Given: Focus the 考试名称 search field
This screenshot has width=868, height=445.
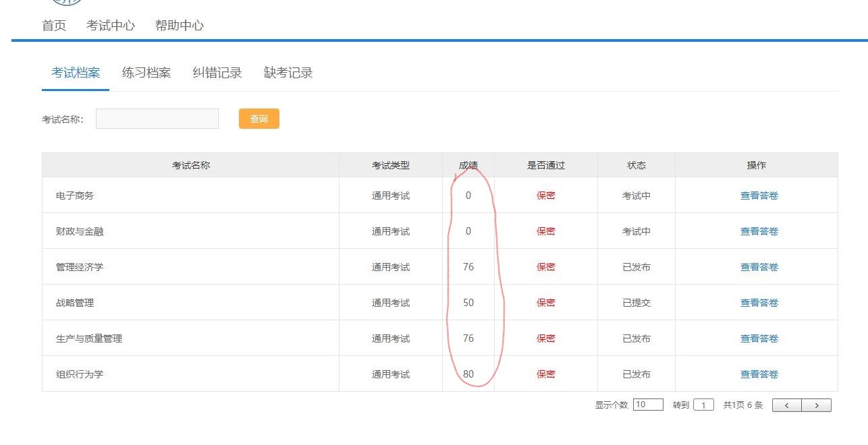Looking at the screenshot, I should coord(157,119).
